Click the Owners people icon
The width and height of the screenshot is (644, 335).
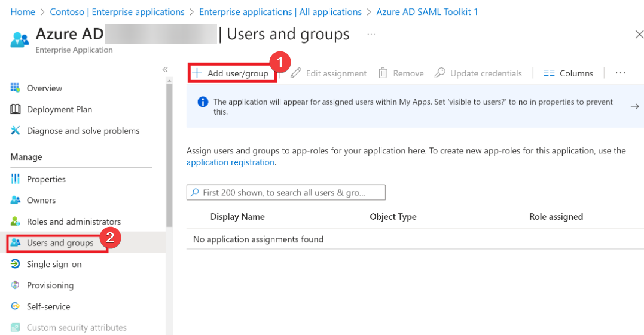(15, 200)
